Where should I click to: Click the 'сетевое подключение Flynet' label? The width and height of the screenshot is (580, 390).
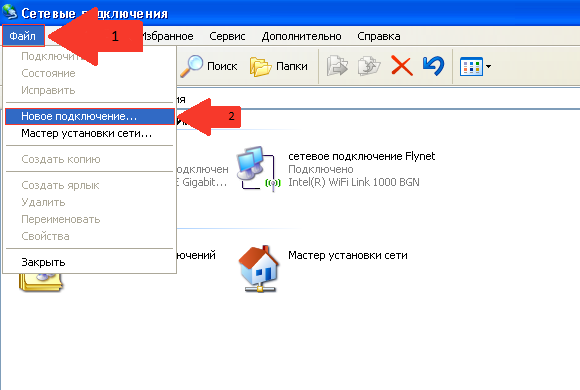[361, 156]
